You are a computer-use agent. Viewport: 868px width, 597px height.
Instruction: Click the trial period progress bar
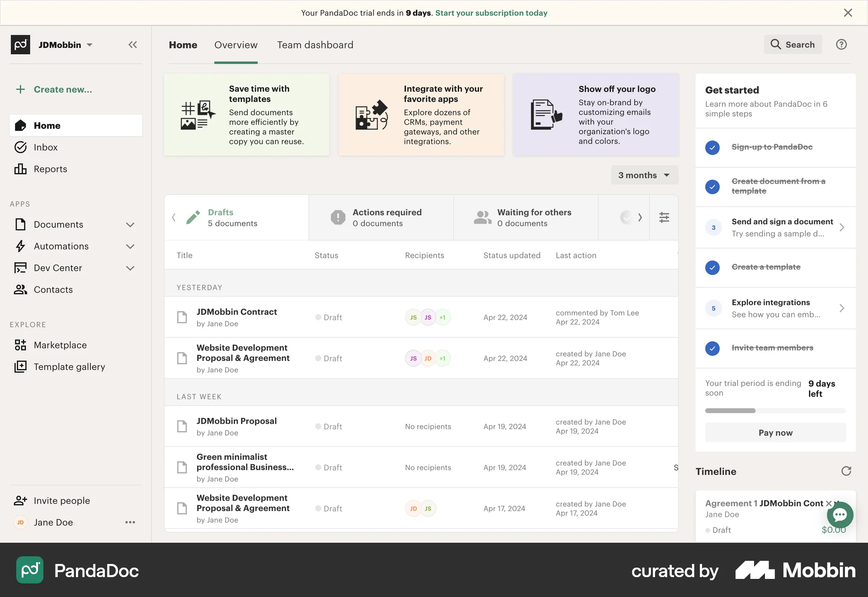click(x=775, y=411)
